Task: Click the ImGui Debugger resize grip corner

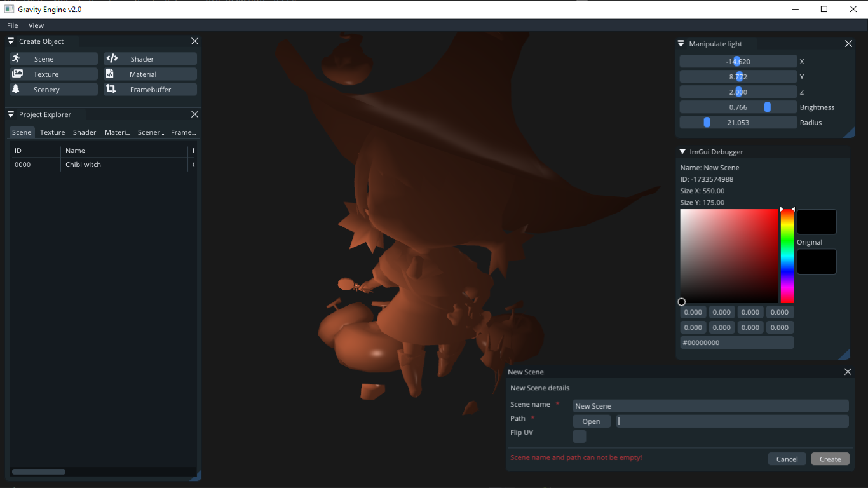Action: pyautogui.click(x=844, y=354)
